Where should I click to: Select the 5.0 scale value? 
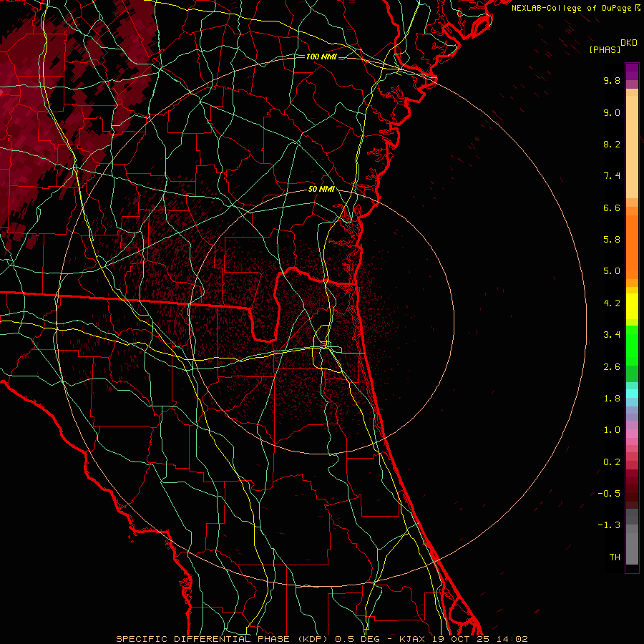612,271
